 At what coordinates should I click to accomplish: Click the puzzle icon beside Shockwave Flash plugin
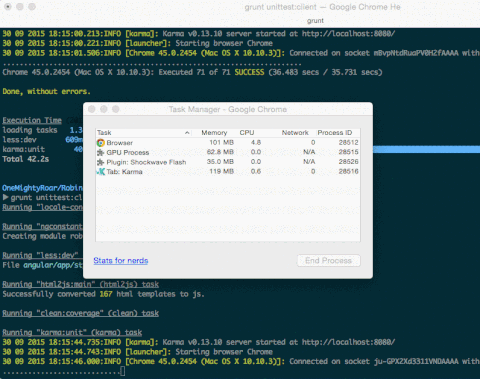click(100, 162)
